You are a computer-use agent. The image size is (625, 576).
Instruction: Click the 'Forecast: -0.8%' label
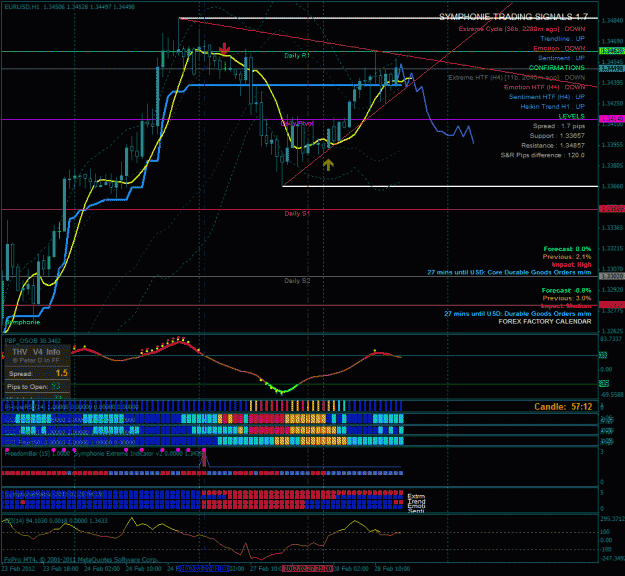pos(566,291)
